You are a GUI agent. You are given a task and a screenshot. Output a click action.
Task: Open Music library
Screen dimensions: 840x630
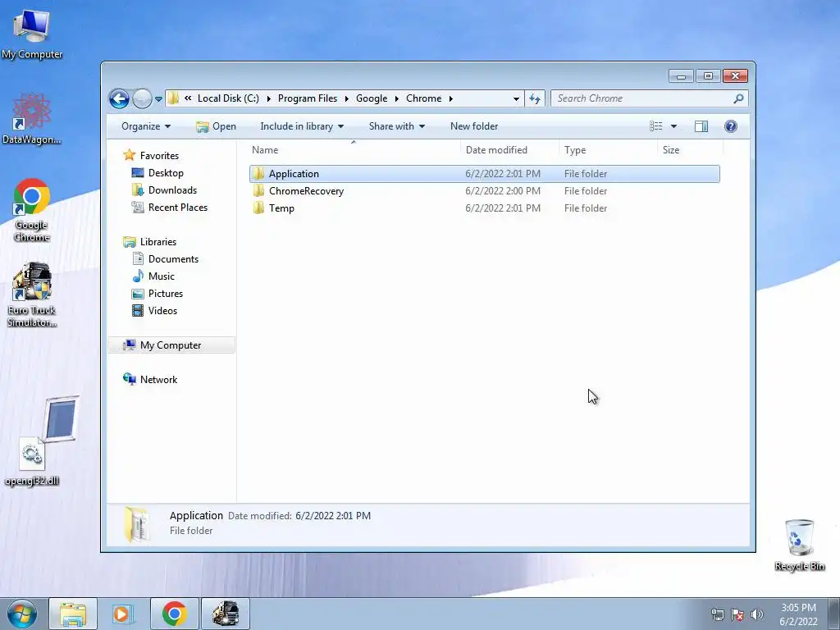click(162, 276)
